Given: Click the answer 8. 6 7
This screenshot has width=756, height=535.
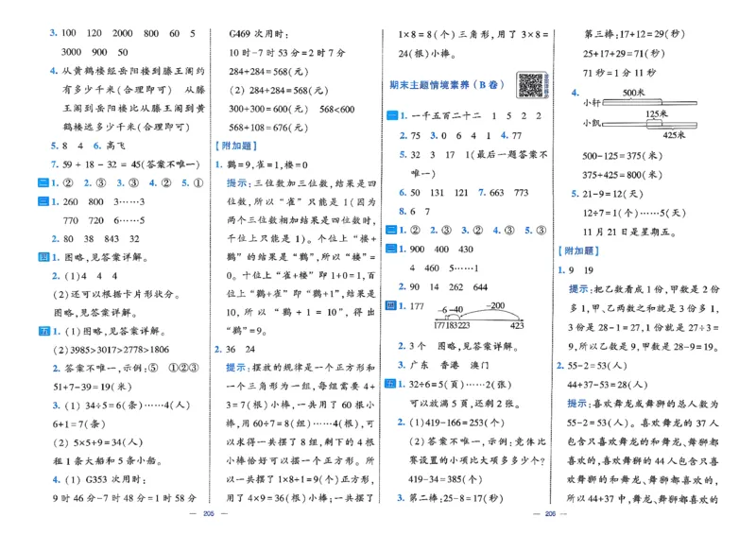Looking at the screenshot, I should [x=415, y=212].
